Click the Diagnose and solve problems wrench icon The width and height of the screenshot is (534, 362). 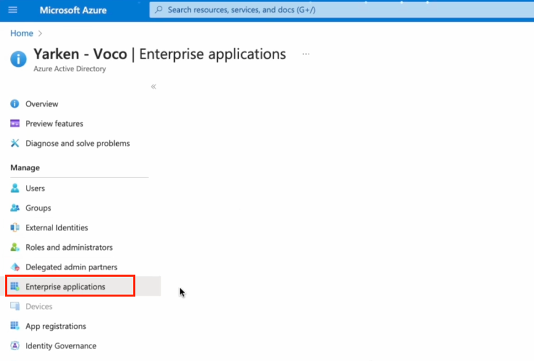tap(15, 143)
